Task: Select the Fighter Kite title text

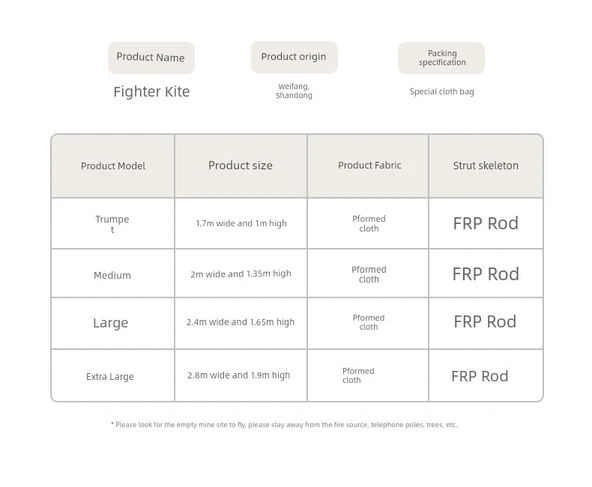Action: (151, 92)
